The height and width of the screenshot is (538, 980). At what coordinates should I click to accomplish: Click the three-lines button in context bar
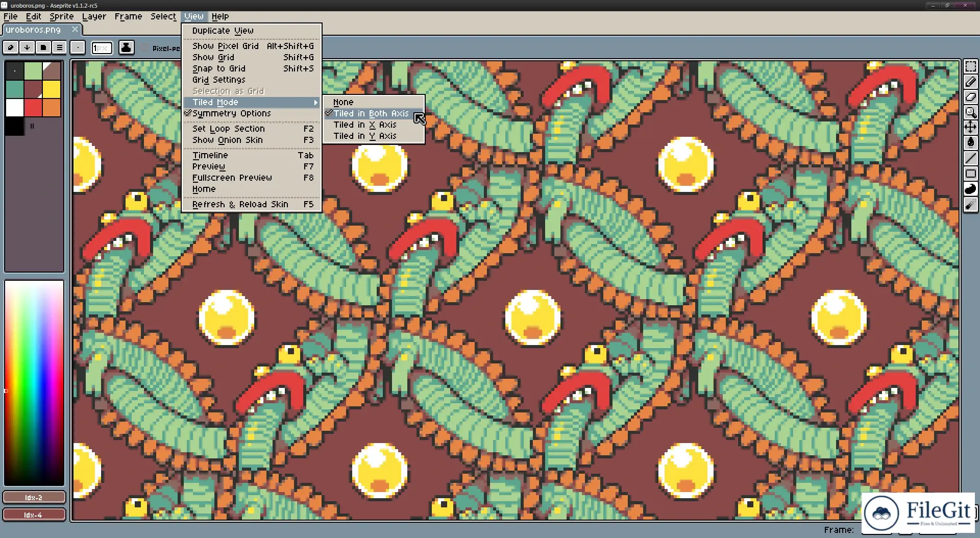(x=60, y=47)
